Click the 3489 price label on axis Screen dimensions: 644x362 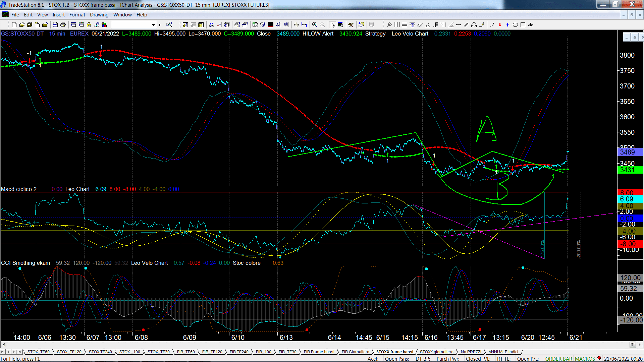(630, 152)
